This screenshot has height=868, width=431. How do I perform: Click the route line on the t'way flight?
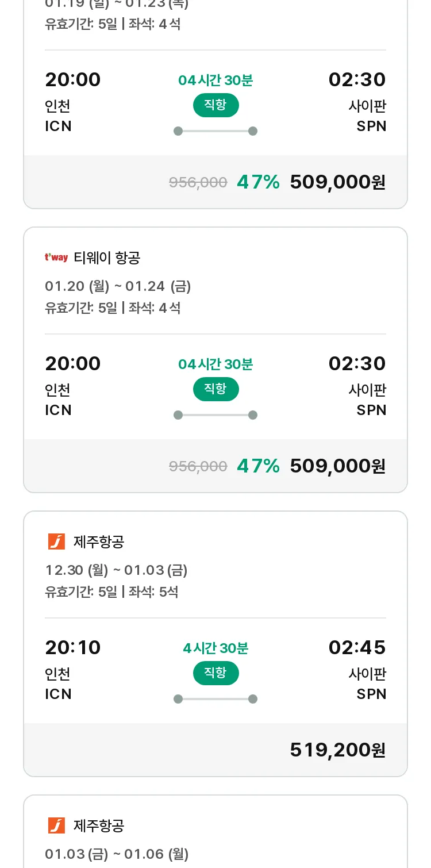(215, 415)
